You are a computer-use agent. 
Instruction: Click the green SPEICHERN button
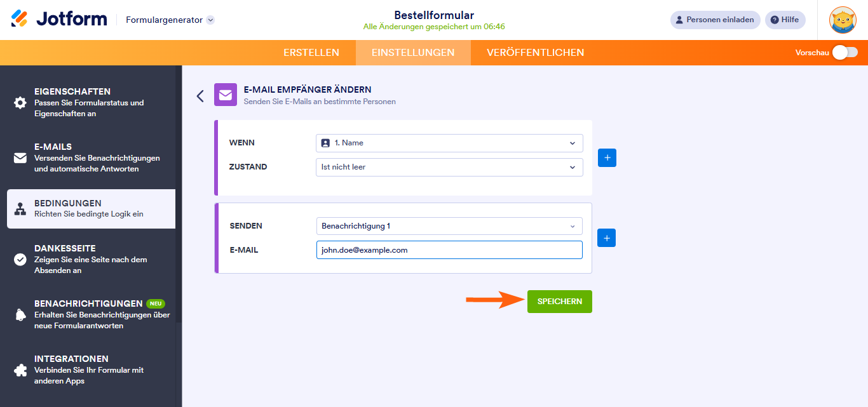pos(559,302)
